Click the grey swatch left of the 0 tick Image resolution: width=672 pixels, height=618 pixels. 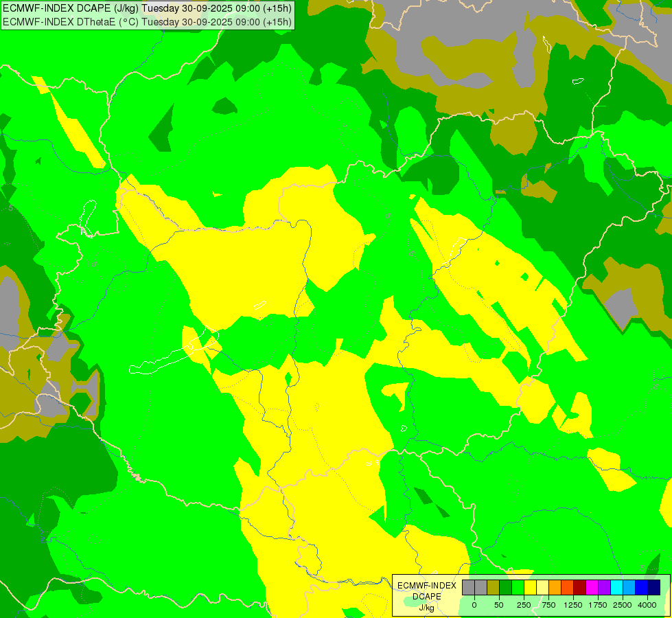(468, 587)
